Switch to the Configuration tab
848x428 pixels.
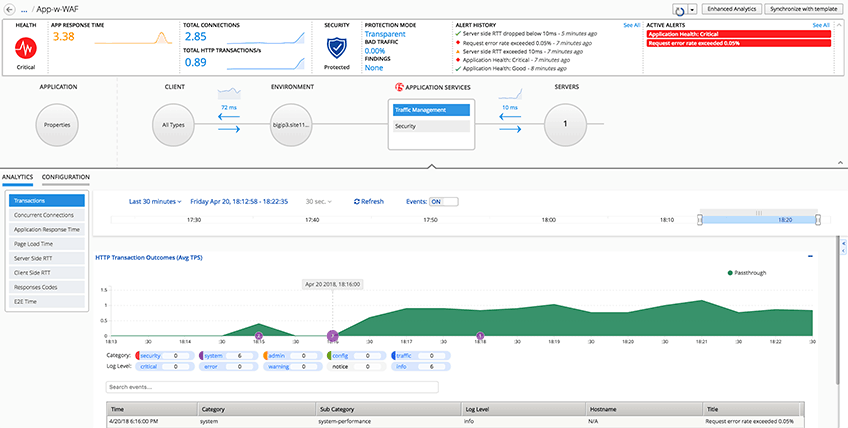pyautogui.click(x=66, y=177)
